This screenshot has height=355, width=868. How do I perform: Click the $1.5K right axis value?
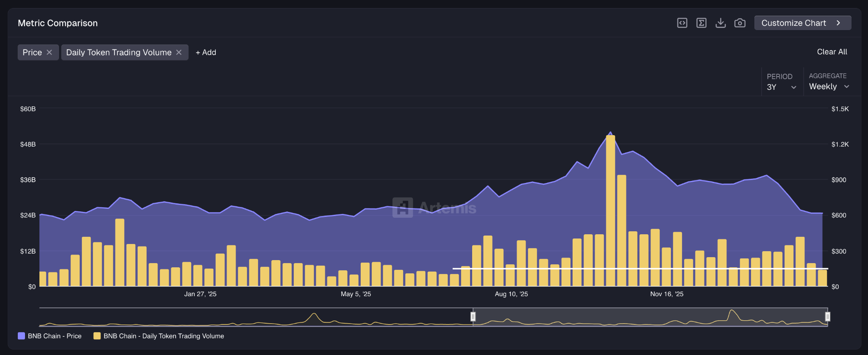(840, 109)
